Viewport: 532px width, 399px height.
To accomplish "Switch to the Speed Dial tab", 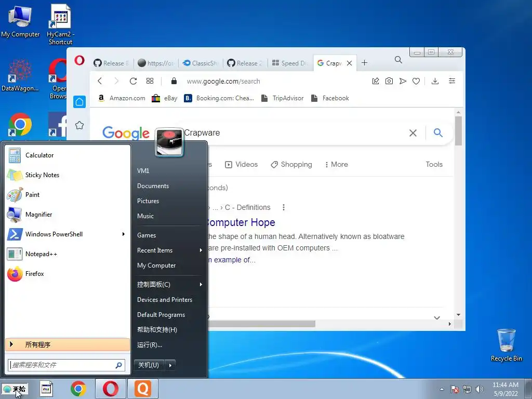I will 290,63.
